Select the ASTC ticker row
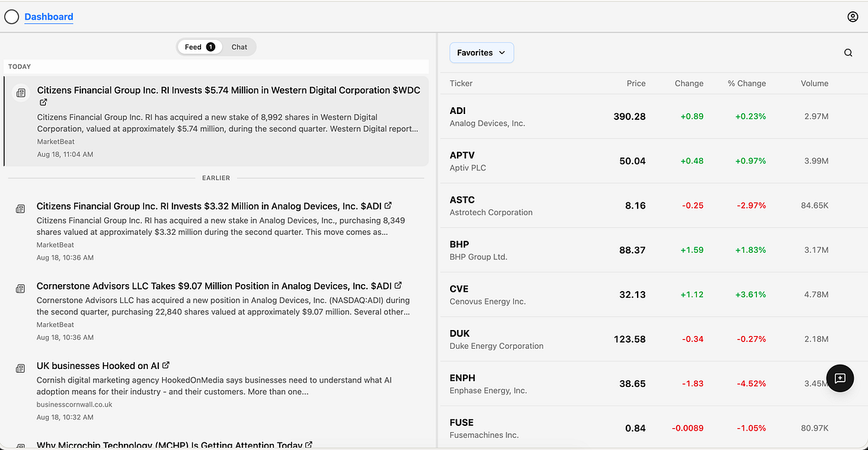 (x=653, y=205)
